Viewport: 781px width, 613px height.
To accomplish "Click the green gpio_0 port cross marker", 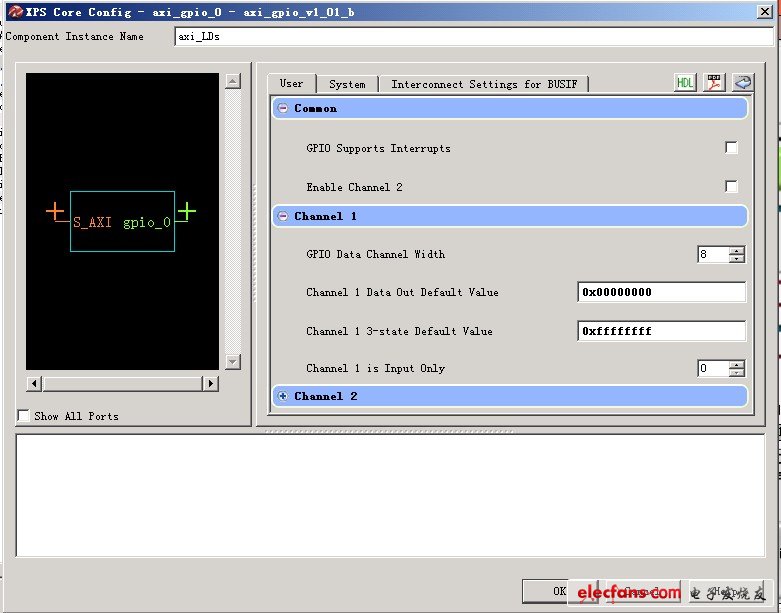I will click(186, 211).
